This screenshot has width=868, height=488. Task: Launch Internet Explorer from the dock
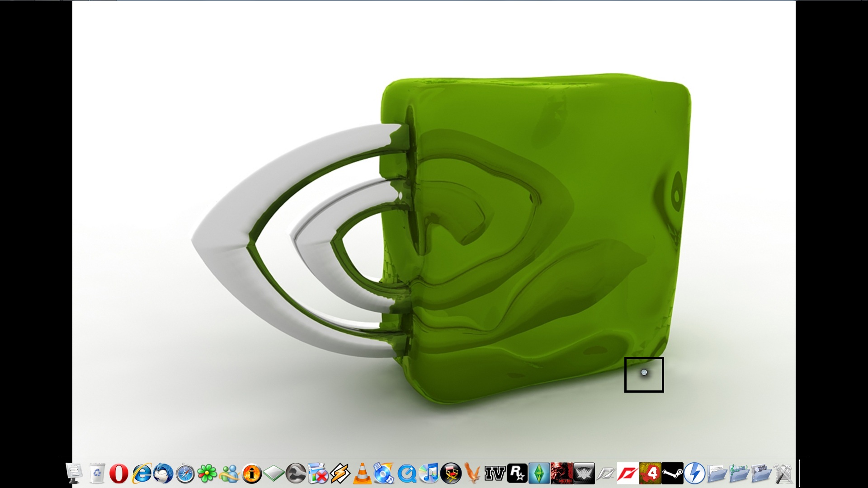pos(141,473)
